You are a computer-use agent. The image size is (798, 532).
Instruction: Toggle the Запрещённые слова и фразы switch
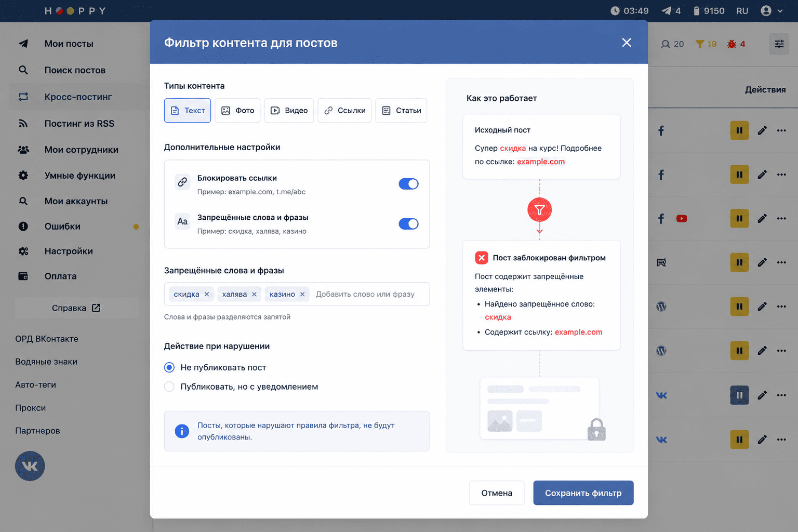(408, 224)
